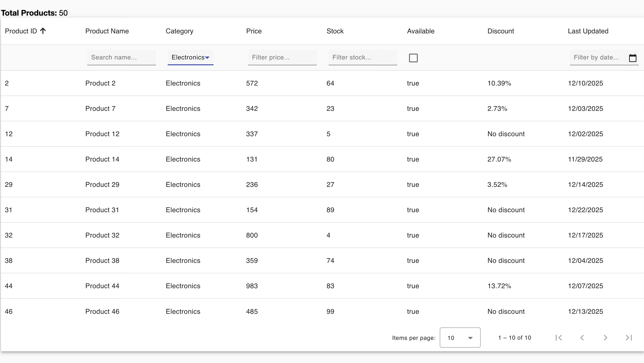Click the Last Updated column header
Image resolution: width=644 pixels, height=363 pixels.
(x=588, y=31)
